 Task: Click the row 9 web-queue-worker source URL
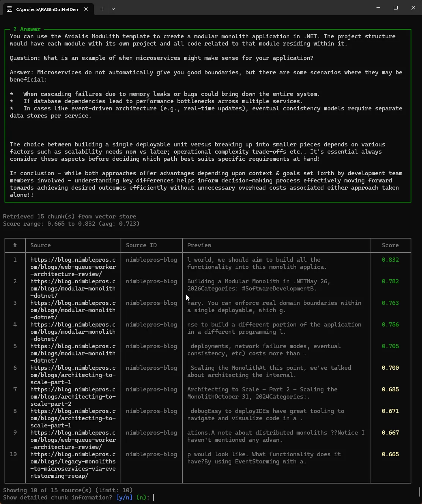click(73, 440)
